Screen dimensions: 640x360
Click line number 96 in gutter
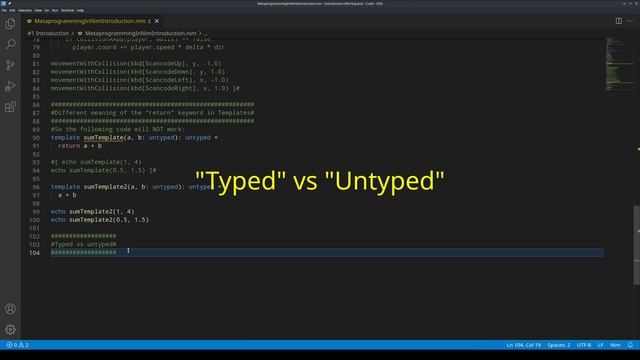pyautogui.click(x=36, y=187)
